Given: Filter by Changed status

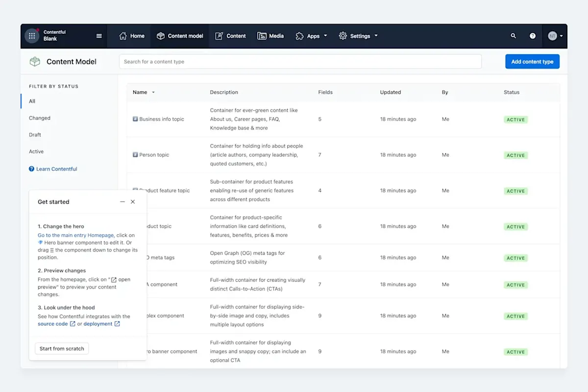Looking at the screenshot, I should 40,118.
